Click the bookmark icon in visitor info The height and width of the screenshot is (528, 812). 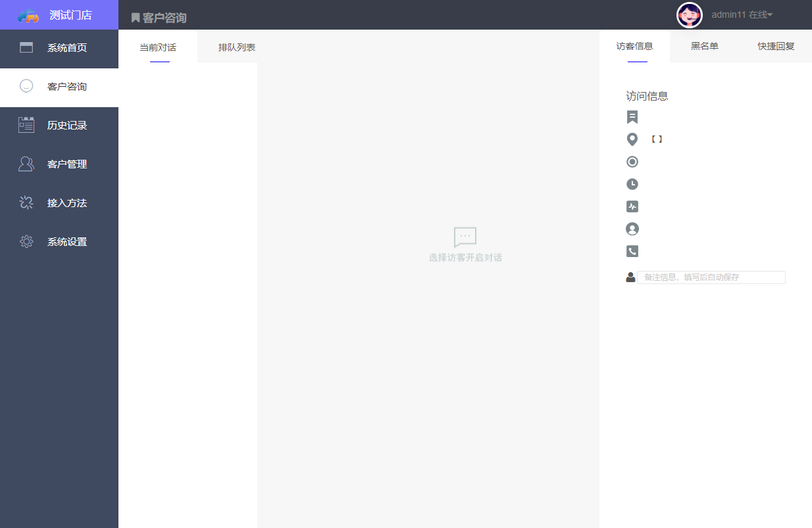632,116
